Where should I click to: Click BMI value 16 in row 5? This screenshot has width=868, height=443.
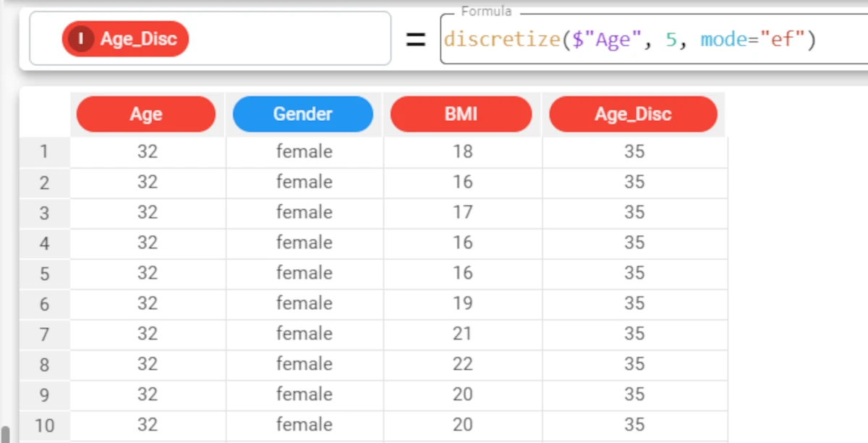(463, 273)
